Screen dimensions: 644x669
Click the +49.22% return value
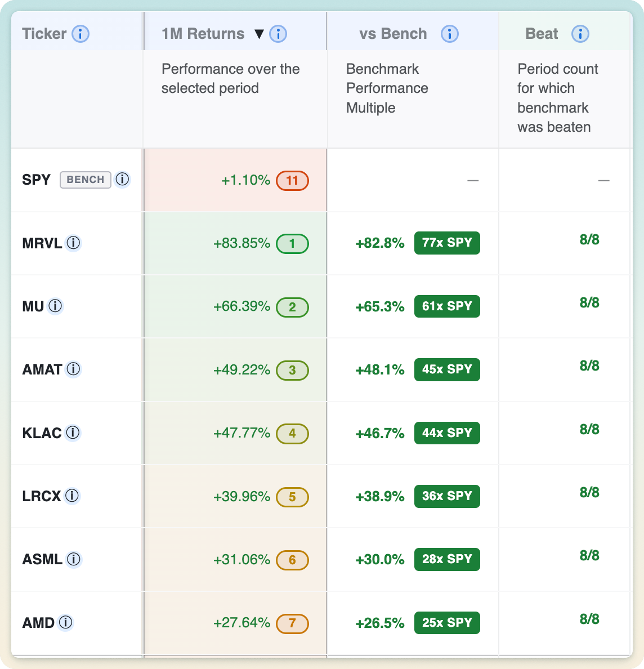tap(242, 370)
